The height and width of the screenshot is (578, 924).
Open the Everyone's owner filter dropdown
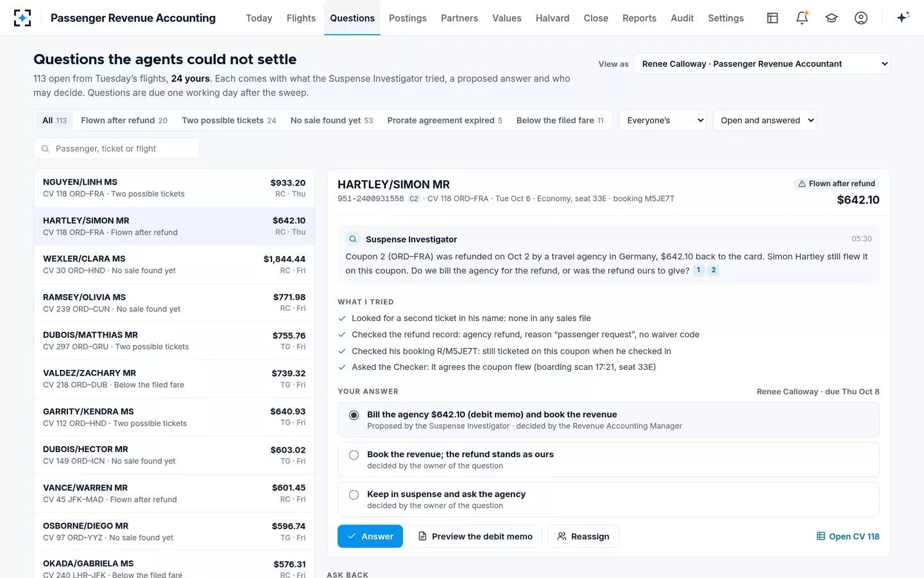[663, 120]
